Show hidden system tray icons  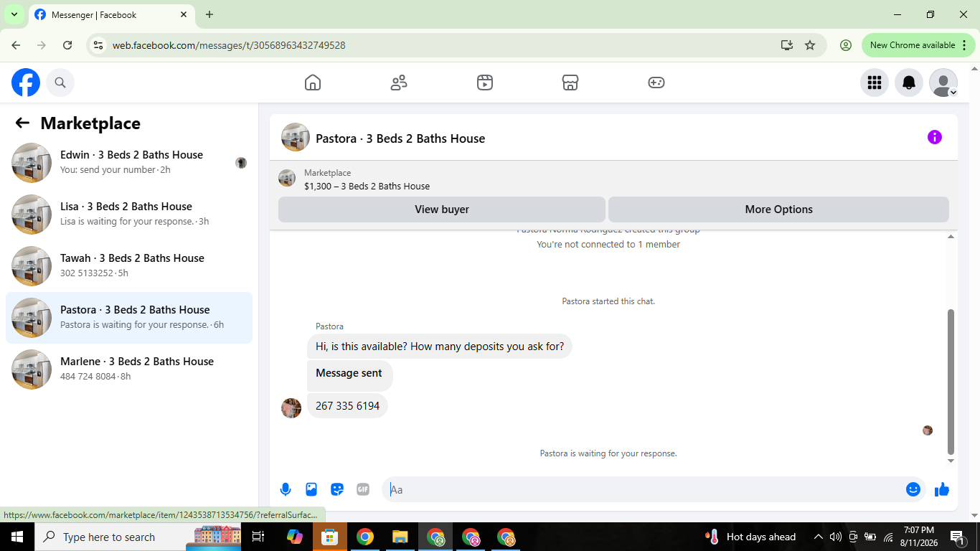click(x=818, y=537)
